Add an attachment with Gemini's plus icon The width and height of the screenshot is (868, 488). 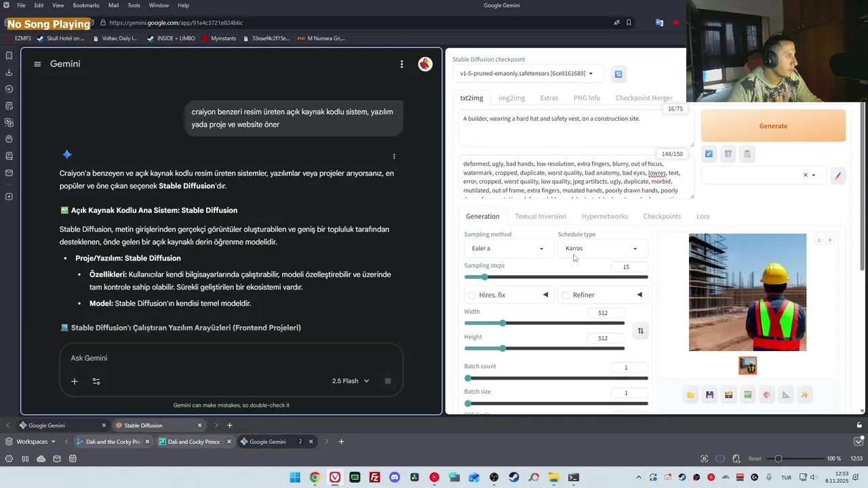75,381
